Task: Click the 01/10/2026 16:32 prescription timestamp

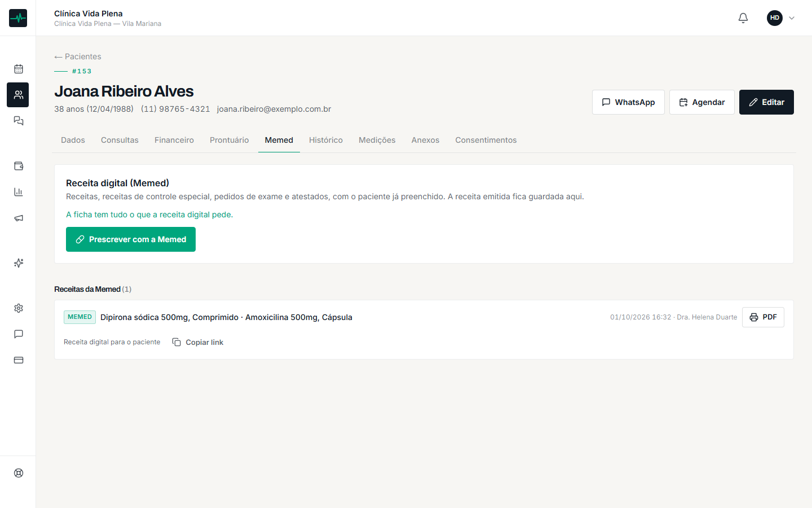Action: [641, 317]
